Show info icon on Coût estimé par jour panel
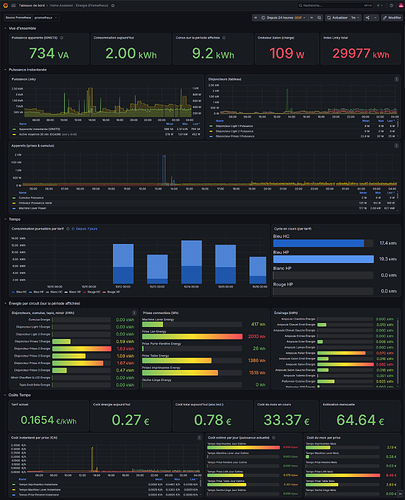This screenshot has height=500, width=405. point(274,437)
